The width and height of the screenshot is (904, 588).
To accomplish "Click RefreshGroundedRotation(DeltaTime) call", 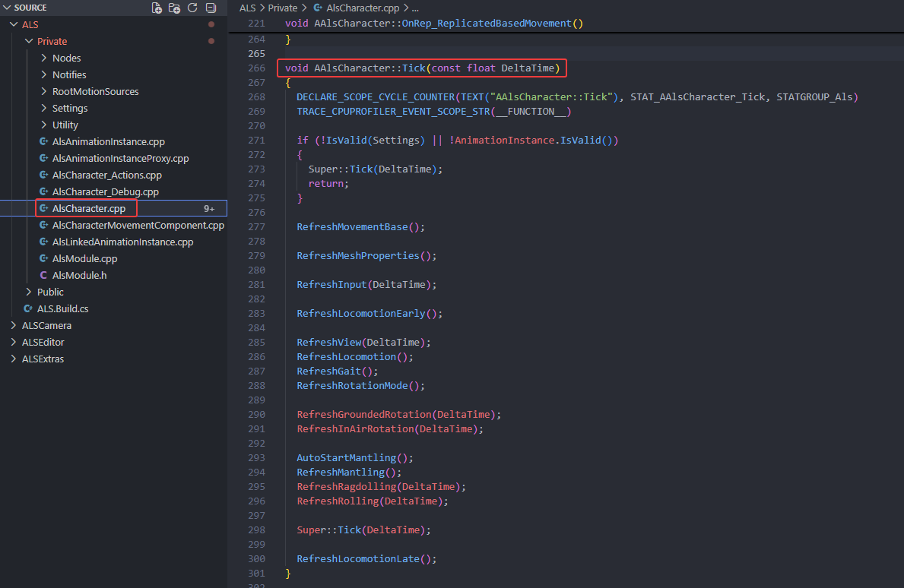I will coord(399,414).
